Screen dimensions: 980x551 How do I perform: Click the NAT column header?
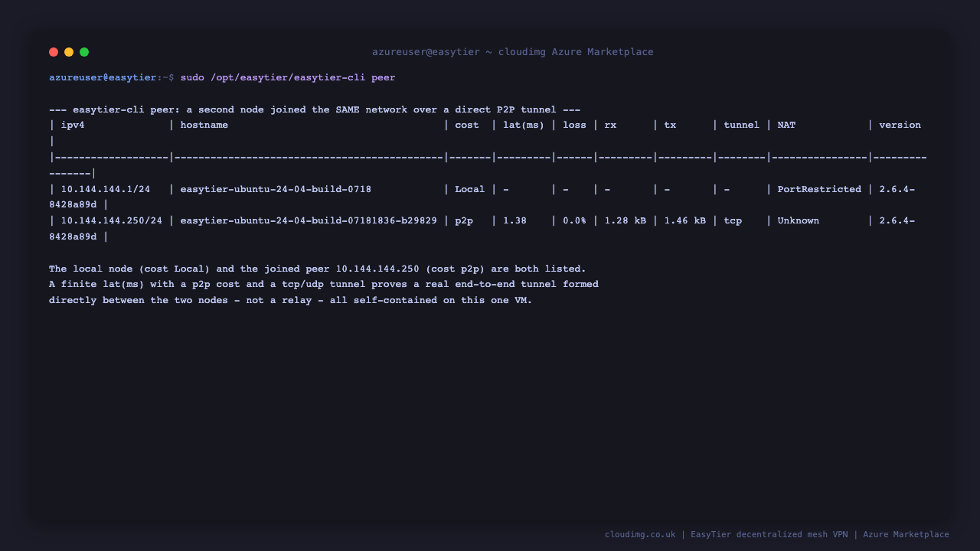786,125
